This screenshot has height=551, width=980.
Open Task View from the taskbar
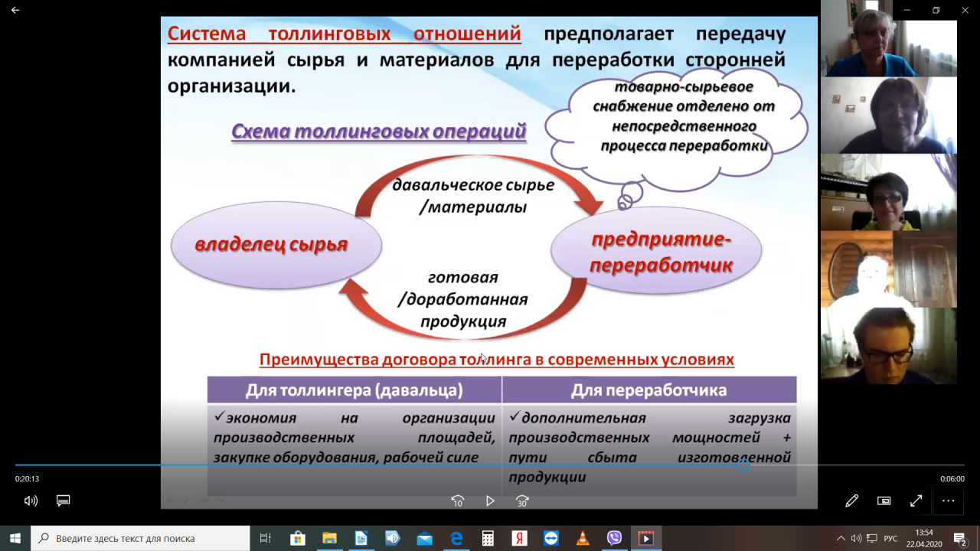pyautogui.click(x=265, y=538)
